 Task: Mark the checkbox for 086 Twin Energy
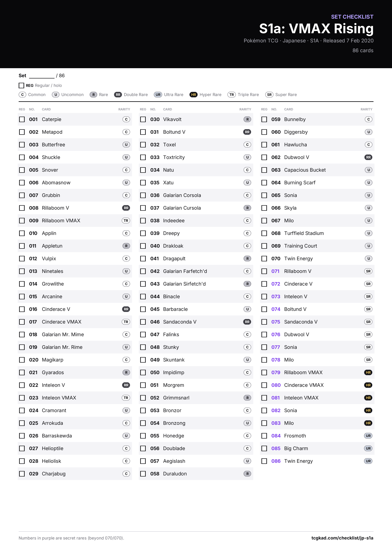pyautogui.click(x=264, y=461)
